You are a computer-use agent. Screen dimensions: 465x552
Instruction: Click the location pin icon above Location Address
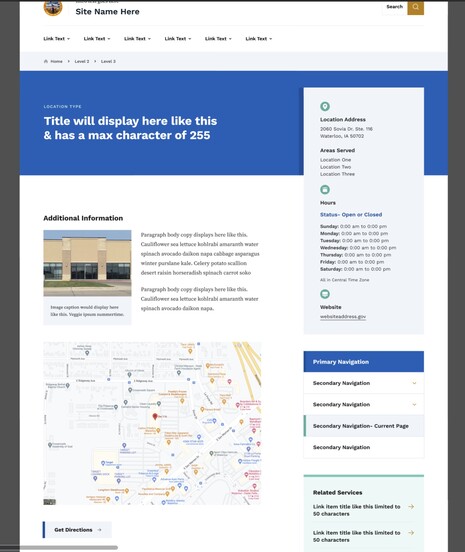[x=325, y=106]
